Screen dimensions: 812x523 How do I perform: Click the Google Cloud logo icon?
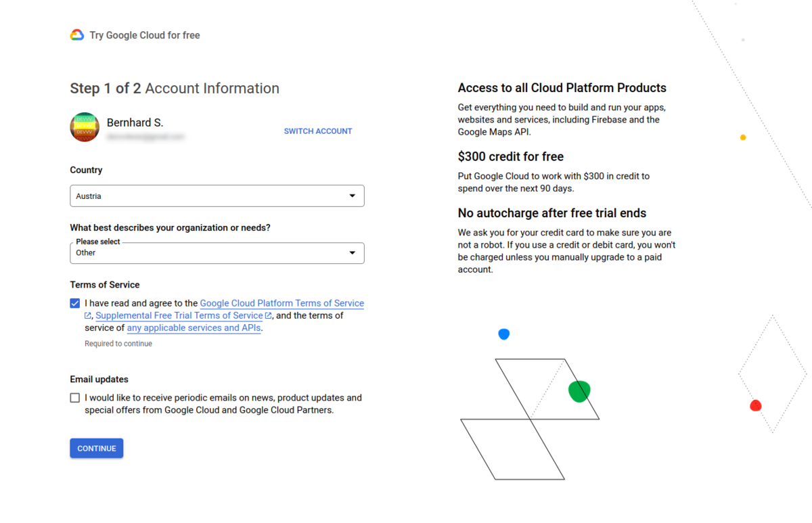(77, 35)
